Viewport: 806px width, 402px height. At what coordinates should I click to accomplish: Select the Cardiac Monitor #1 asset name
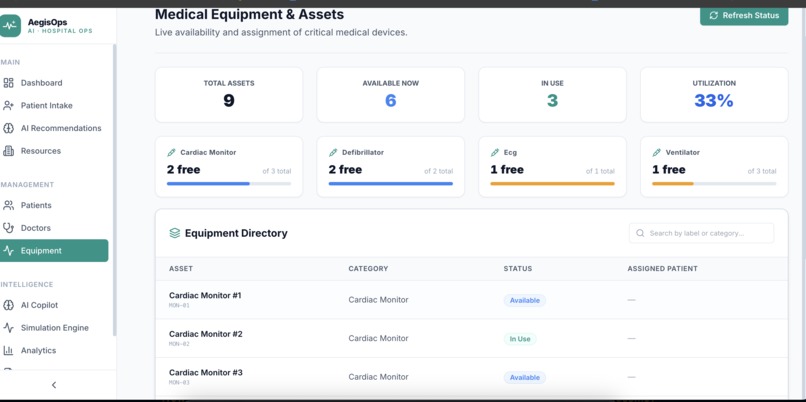click(x=205, y=296)
